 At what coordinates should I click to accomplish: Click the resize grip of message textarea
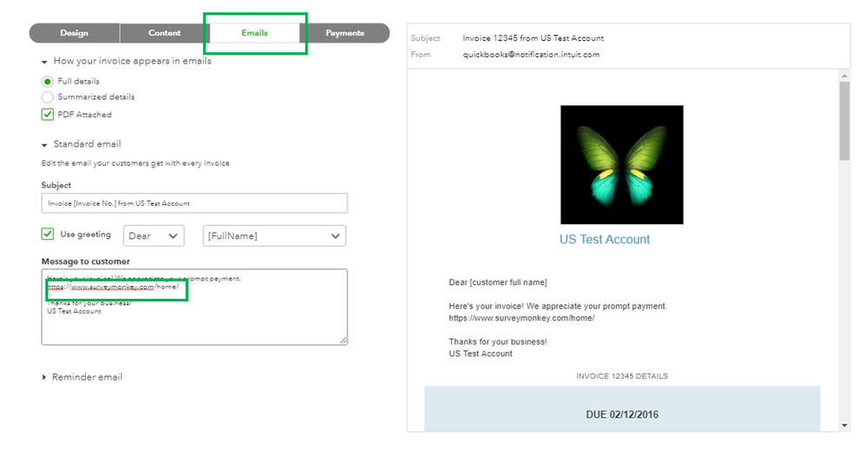coord(343,341)
